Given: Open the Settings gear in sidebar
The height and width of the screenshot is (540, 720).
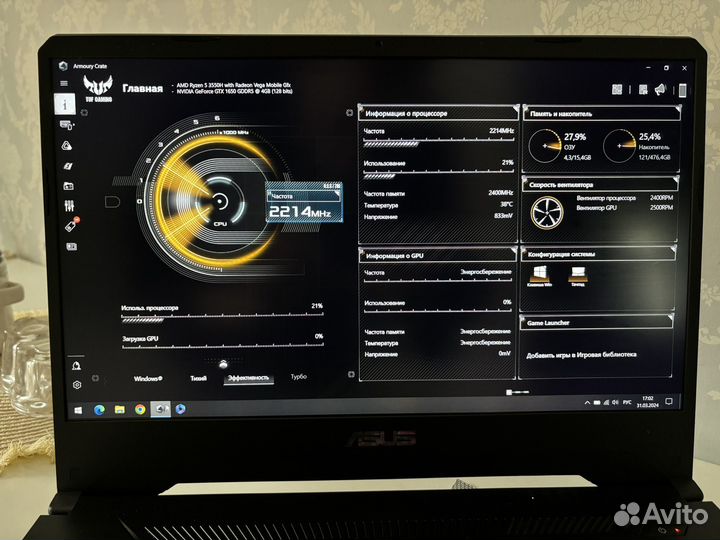Looking at the screenshot, I should click(x=77, y=385).
